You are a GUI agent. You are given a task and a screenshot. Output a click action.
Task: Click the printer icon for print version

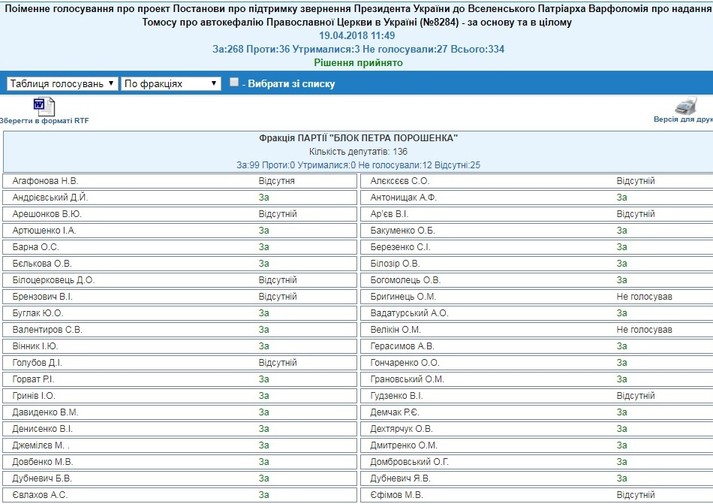685,105
